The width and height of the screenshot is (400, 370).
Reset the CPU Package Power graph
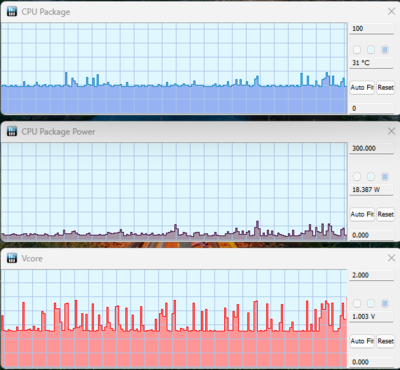(x=386, y=214)
